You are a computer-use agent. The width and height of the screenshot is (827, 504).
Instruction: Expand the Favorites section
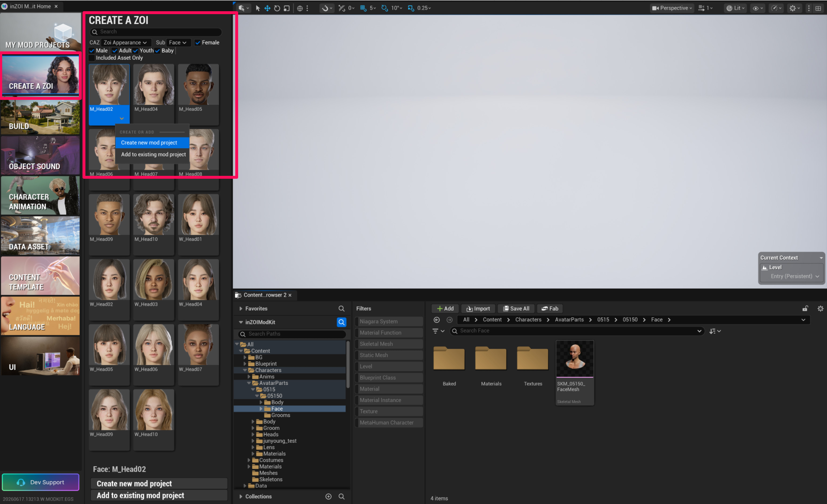coord(241,309)
